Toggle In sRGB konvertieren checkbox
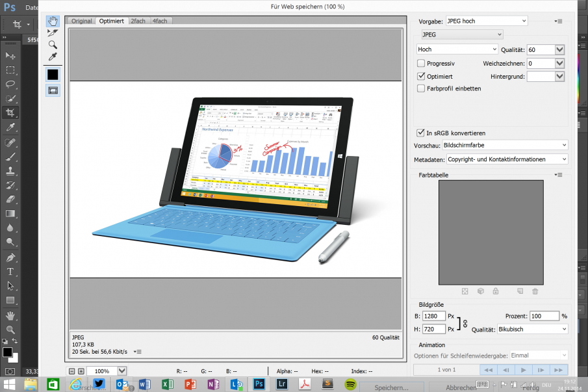This screenshot has height=392, width=588. (x=420, y=133)
